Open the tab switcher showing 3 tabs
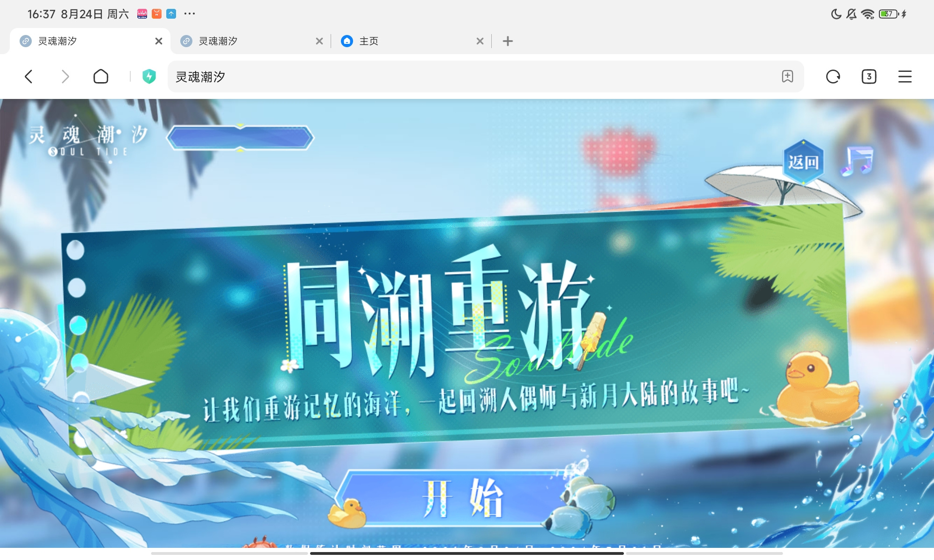The width and height of the screenshot is (934, 560). pyautogui.click(x=869, y=77)
